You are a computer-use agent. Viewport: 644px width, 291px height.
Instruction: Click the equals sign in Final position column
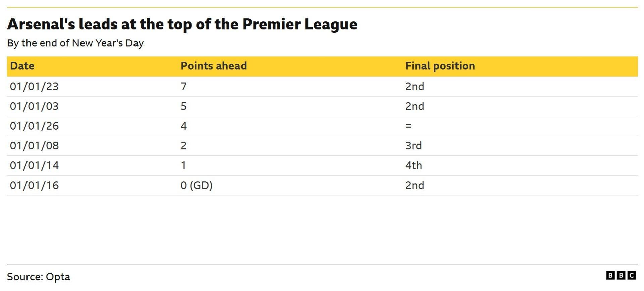[408, 126]
